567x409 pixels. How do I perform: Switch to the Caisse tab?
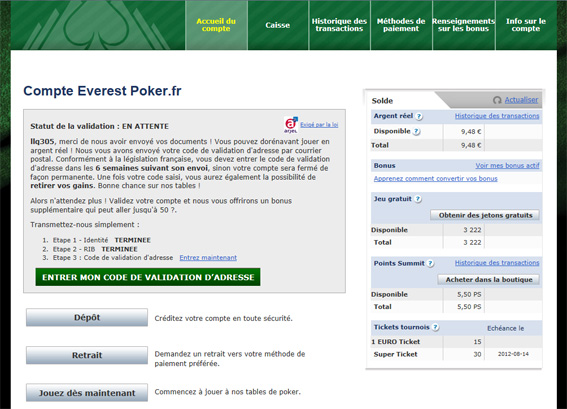point(278,25)
